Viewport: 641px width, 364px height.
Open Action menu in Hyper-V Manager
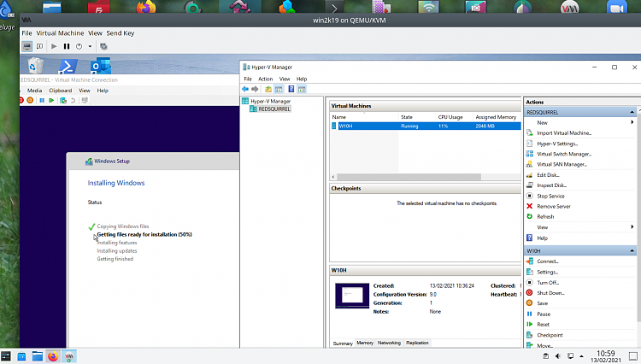pyautogui.click(x=265, y=79)
